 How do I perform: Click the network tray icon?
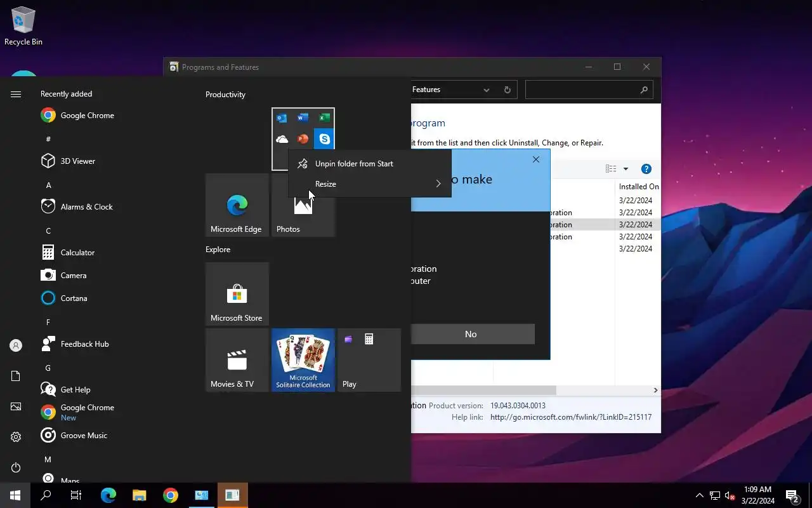coord(715,495)
